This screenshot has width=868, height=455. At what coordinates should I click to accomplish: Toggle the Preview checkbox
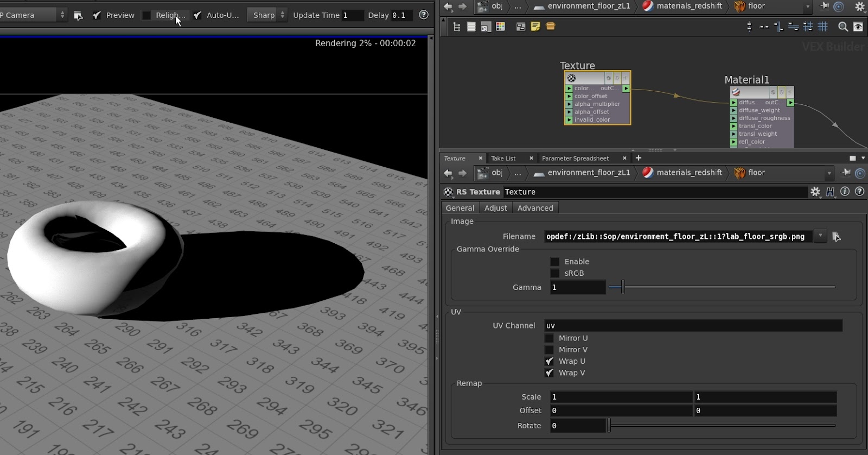point(97,15)
